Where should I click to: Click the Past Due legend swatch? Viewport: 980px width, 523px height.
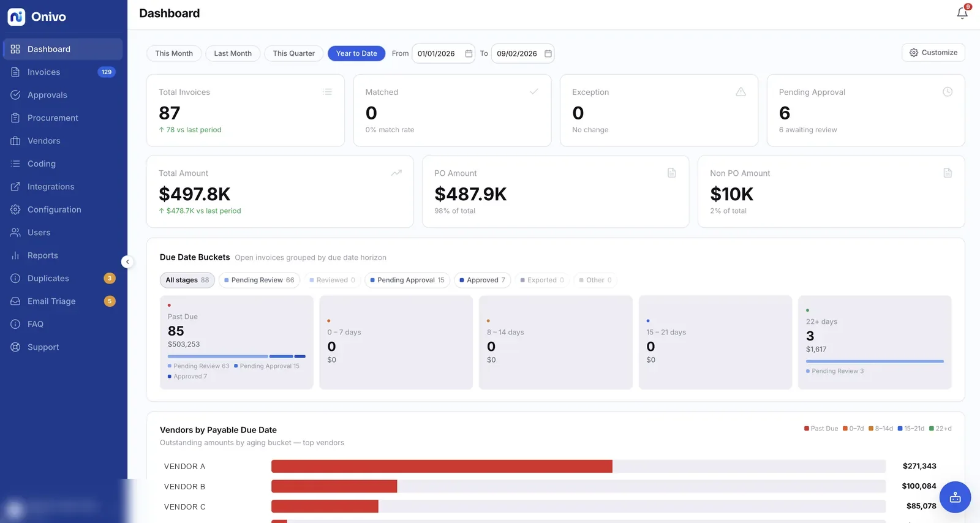[807, 429]
